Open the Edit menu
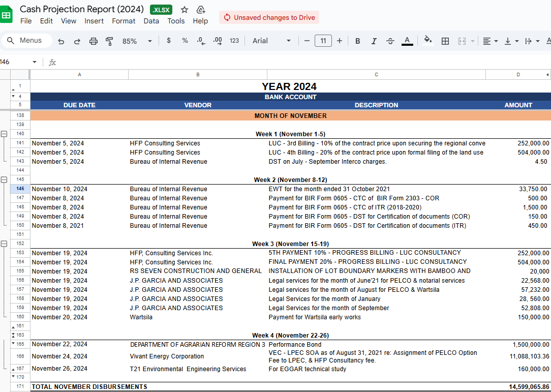Screen dimensions: 551x392 pyautogui.click(x=46, y=21)
